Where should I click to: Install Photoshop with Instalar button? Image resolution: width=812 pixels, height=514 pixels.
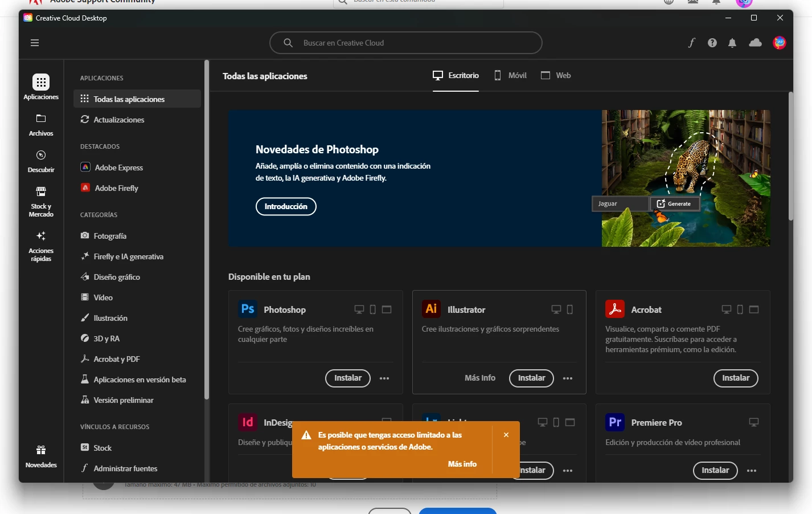(x=348, y=378)
